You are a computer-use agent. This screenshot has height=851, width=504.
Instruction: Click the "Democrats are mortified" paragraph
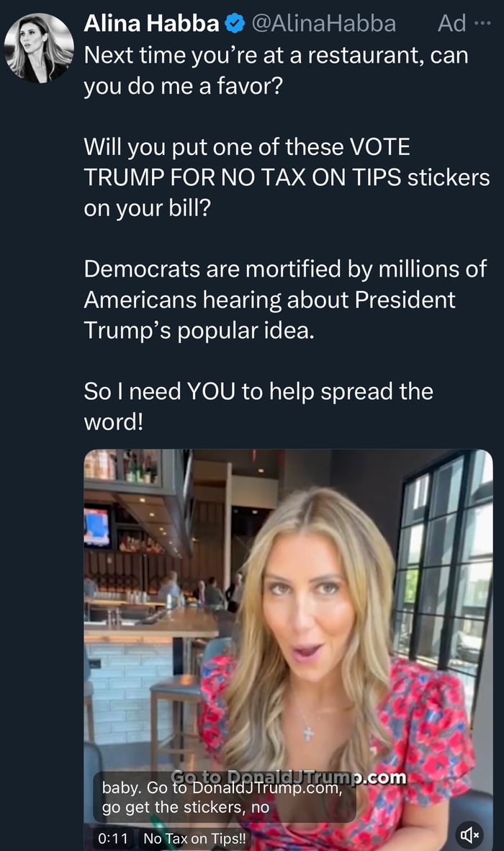click(285, 299)
